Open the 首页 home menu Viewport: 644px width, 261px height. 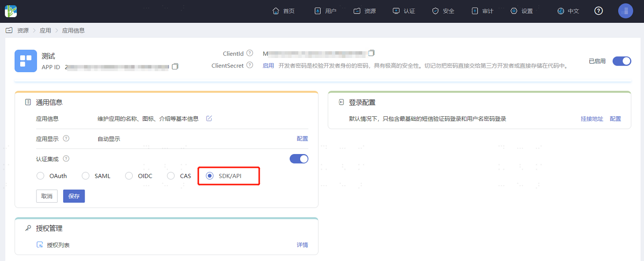pos(283,11)
